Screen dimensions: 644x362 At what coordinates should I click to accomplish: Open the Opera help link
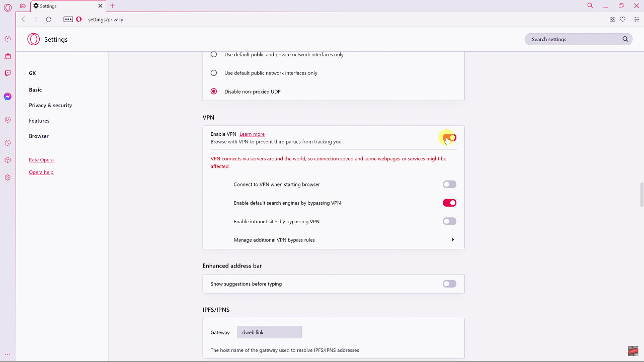41,172
